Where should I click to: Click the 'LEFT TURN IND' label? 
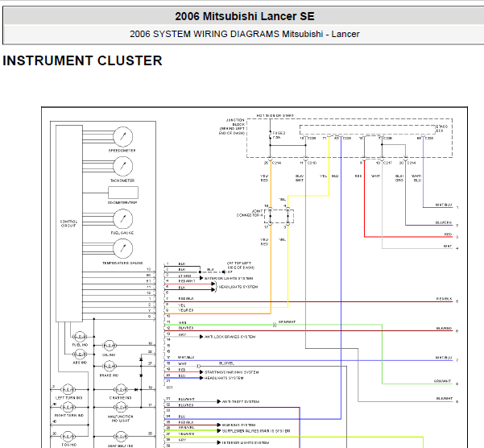pyautogui.click(x=68, y=398)
